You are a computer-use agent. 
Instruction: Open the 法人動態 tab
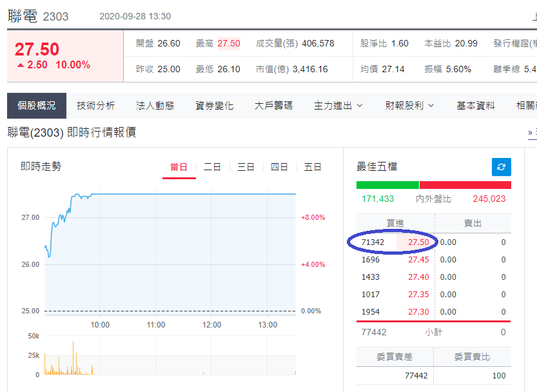pos(155,106)
